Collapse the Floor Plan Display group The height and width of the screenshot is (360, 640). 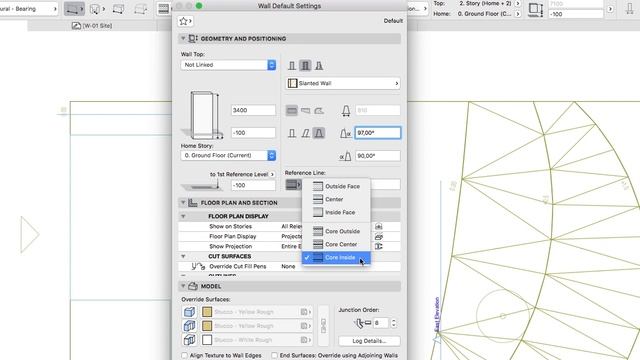coord(183,216)
